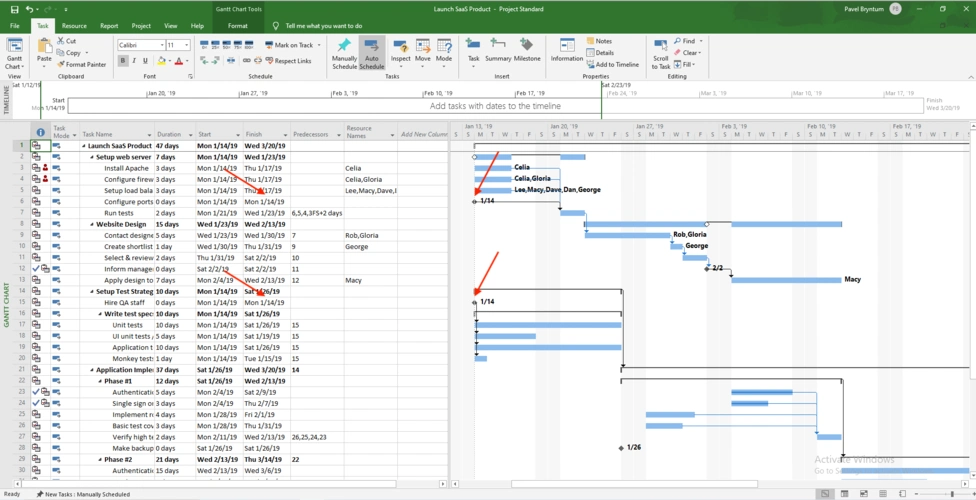Save the project from quick access toolbar

point(14,9)
